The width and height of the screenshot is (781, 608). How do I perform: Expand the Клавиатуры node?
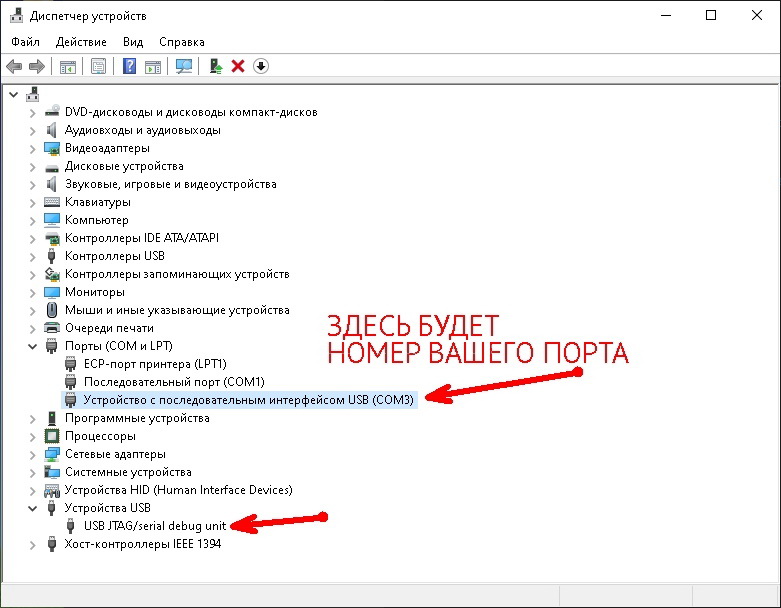[x=34, y=202]
